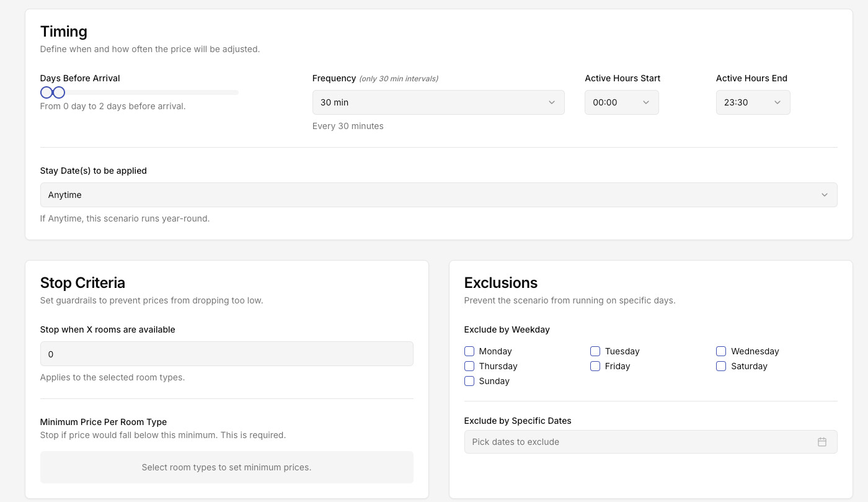Click the Pick dates to exclude field

coord(639,442)
